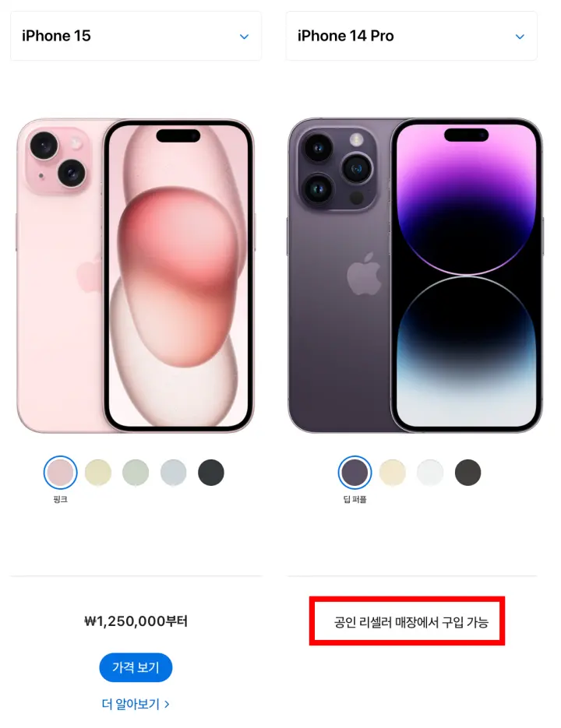This screenshot has height=728, width=561.
Task: Choose the black iPhone 15 color
Action: 211,473
